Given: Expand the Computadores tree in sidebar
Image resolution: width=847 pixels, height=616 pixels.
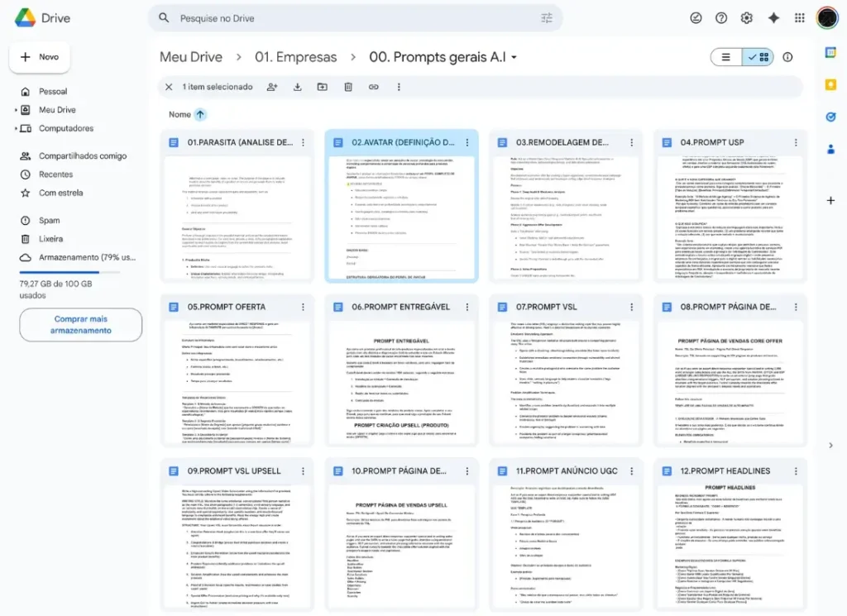Looking at the screenshot, I should pos(16,129).
